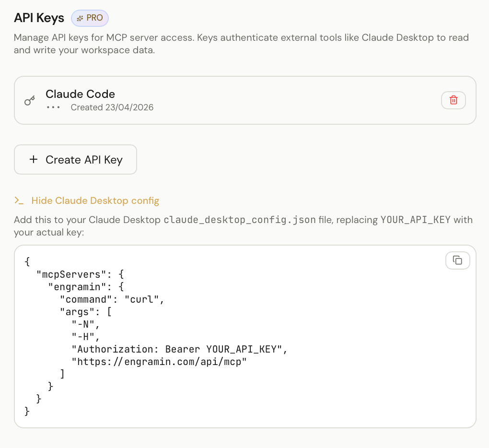489x448 pixels.
Task: Click YOUR_API_KEY in the instructions
Action: tap(415, 220)
